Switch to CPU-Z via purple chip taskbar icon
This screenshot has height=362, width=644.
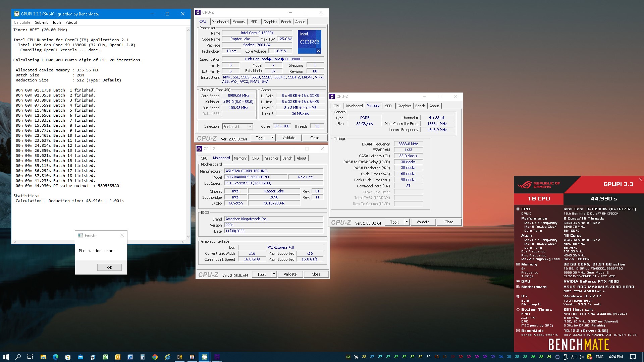point(217,357)
